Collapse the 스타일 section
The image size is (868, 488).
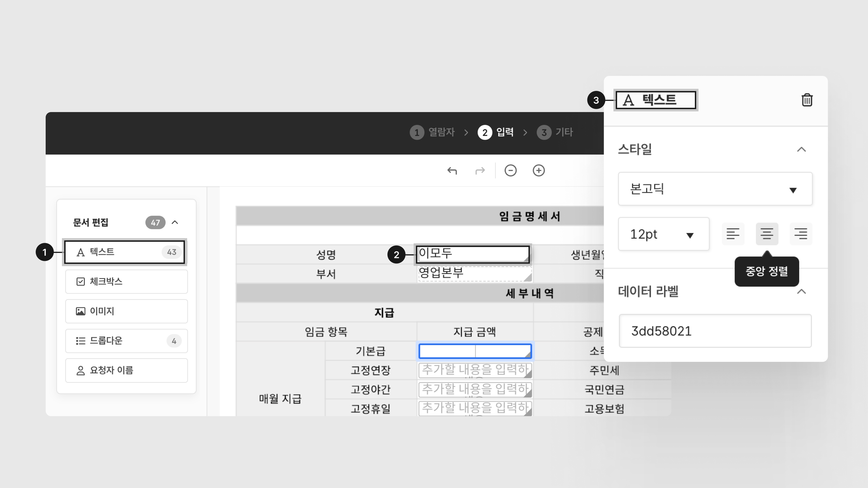801,150
